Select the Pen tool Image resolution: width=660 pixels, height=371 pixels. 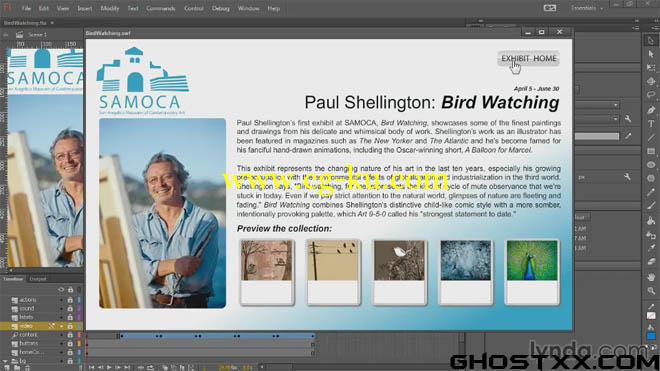(651, 109)
